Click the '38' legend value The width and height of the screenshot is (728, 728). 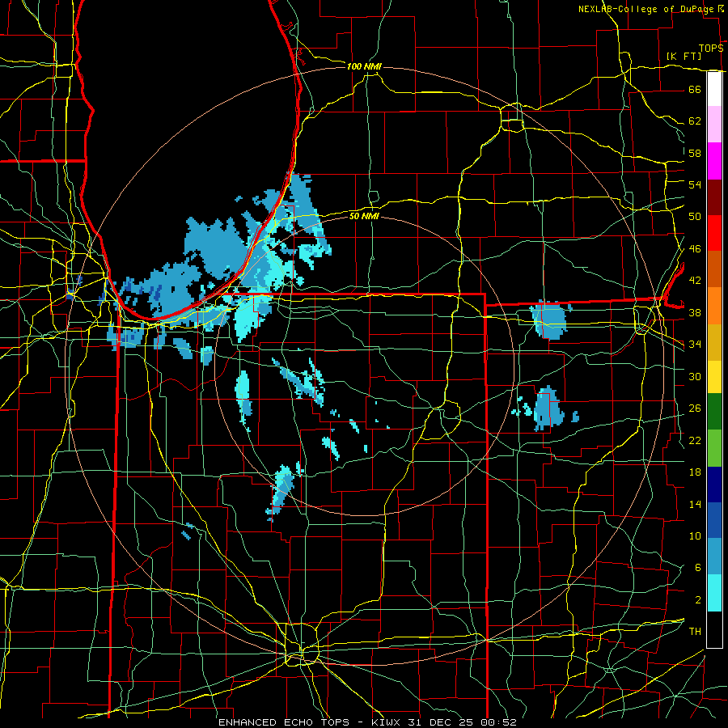click(x=695, y=312)
